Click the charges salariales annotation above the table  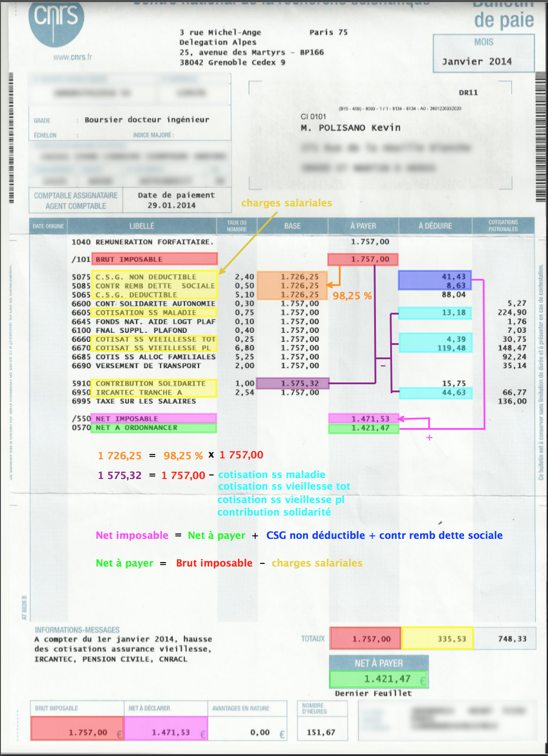[x=287, y=203]
